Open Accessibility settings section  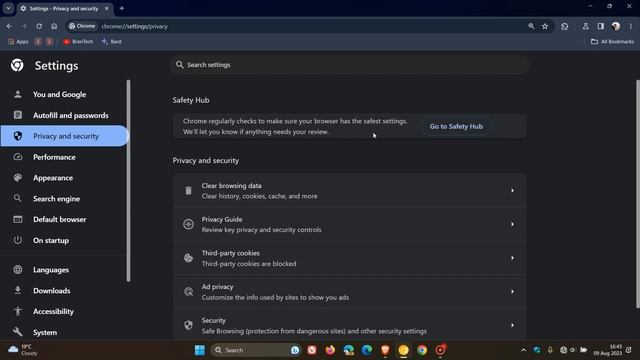point(53,311)
